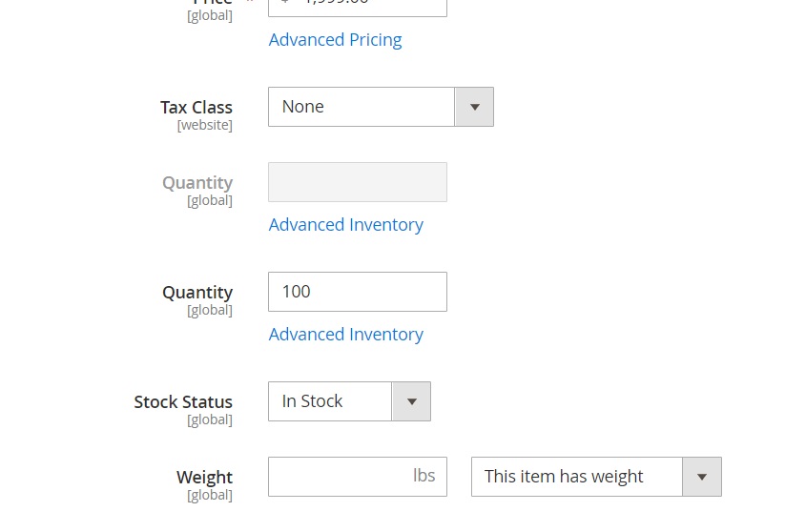Click the greyed-out Quantity label
The width and height of the screenshot is (785, 532).
(x=197, y=183)
